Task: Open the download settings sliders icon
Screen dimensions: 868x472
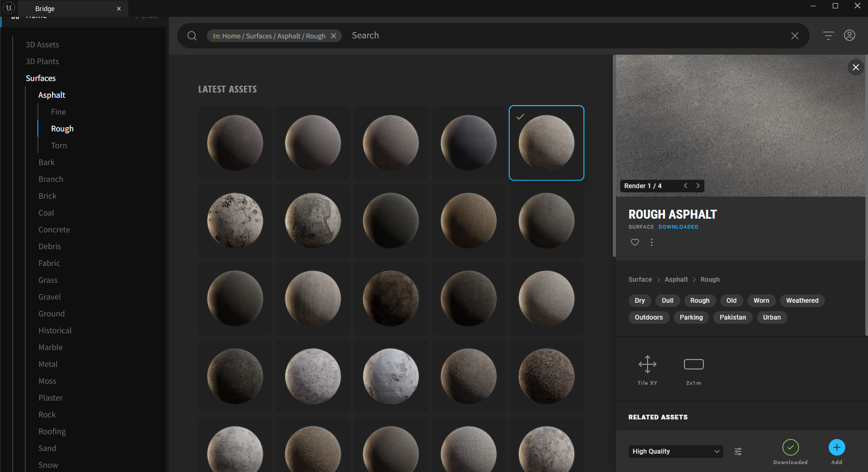Action: [738, 452]
